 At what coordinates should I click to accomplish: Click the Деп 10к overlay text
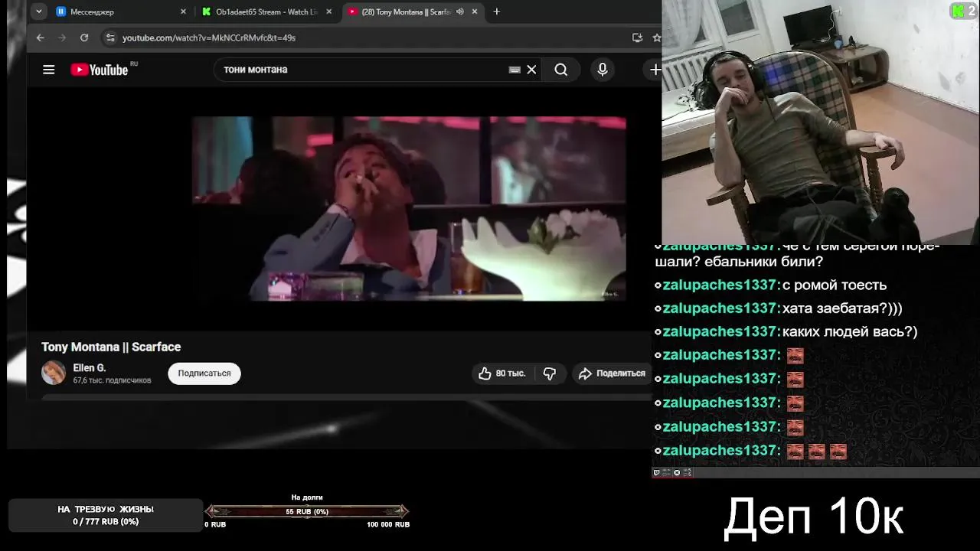tap(813, 517)
